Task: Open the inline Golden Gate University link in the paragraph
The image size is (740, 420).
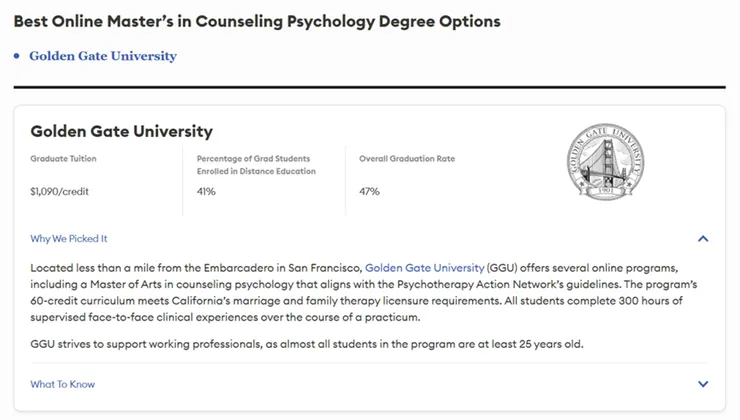Action: [424, 268]
